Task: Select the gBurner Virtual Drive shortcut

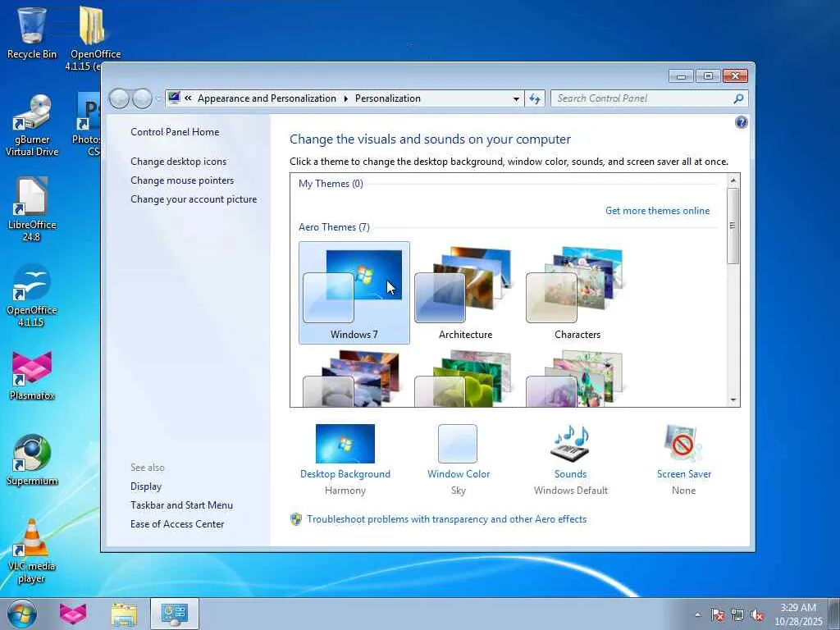Action: (x=32, y=126)
